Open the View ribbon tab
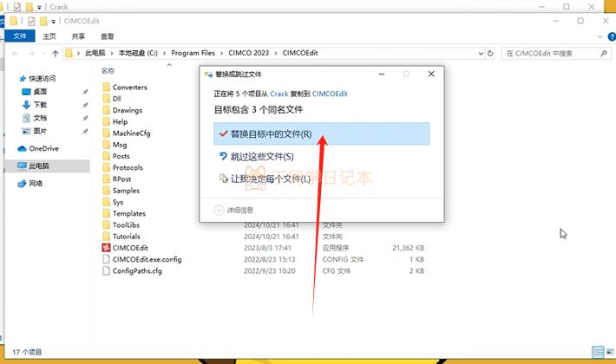 [x=108, y=36]
